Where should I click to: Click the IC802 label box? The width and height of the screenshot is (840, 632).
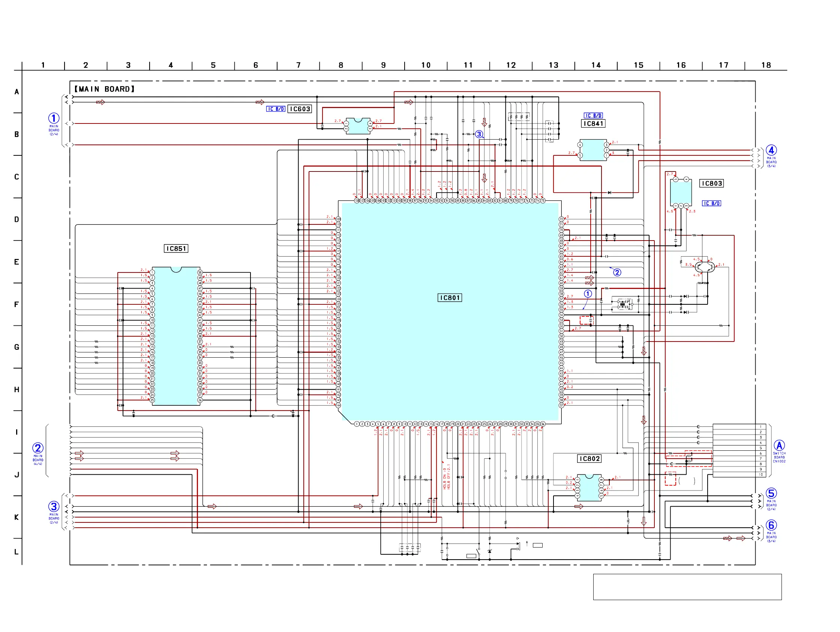coord(589,459)
